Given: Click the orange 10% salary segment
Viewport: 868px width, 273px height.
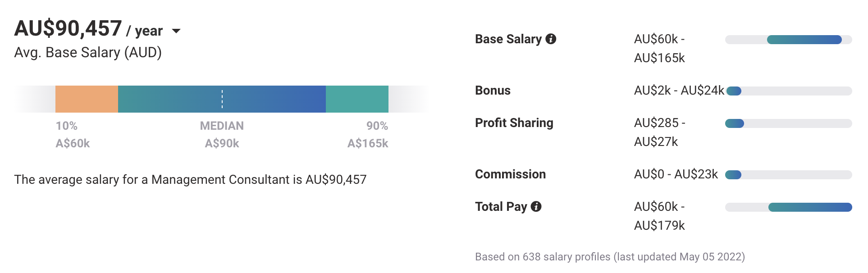Looking at the screenshot, I should [x=87, y=99].
